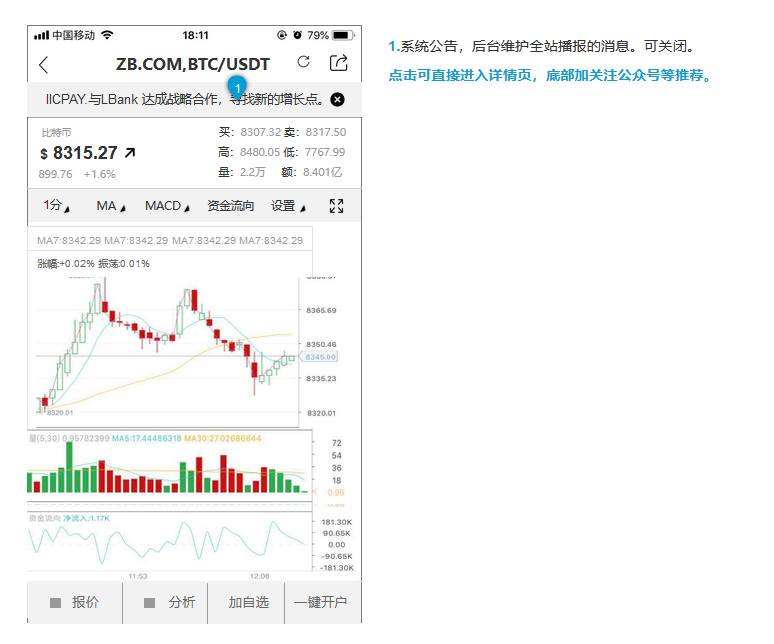774x644 pixels.
Task: Select the 资金流向 tab
Action: (231, 206)
